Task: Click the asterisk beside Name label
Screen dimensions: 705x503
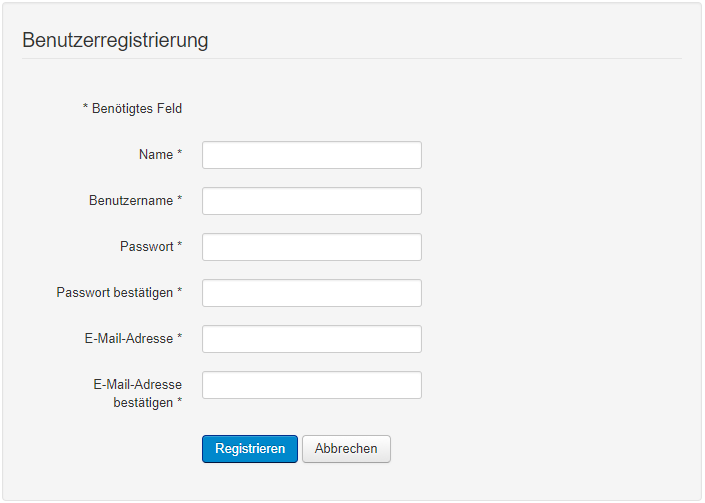Action: (180, 155)
